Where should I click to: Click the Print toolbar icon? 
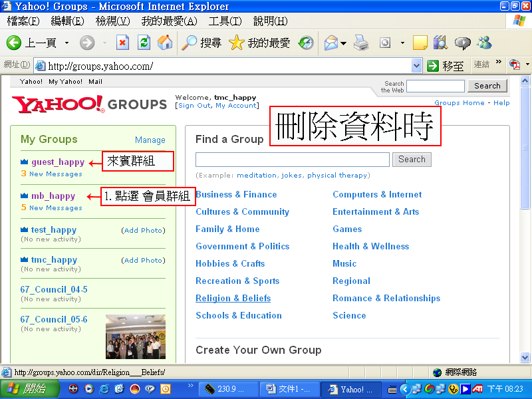[x=361, y=43]
